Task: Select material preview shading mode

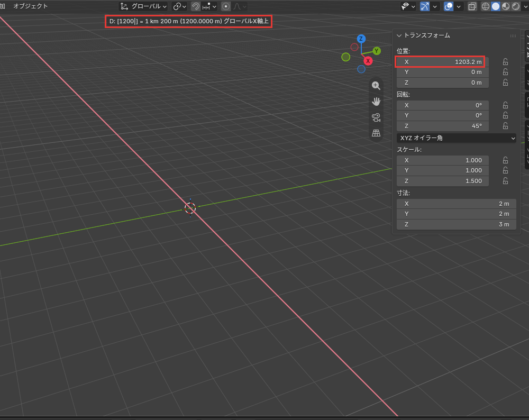Action: point(505,6)
